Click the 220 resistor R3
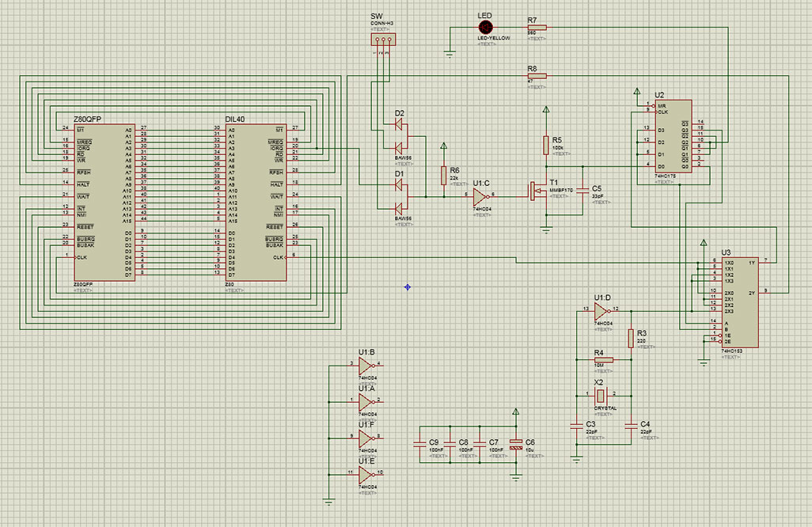The width and height of the screenshot is (812, 527). 632,339
